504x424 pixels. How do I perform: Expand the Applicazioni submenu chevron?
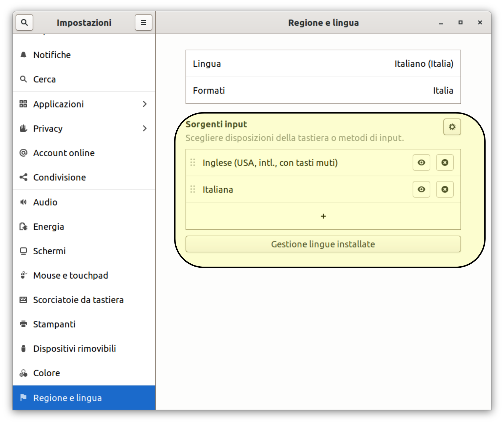145,104
